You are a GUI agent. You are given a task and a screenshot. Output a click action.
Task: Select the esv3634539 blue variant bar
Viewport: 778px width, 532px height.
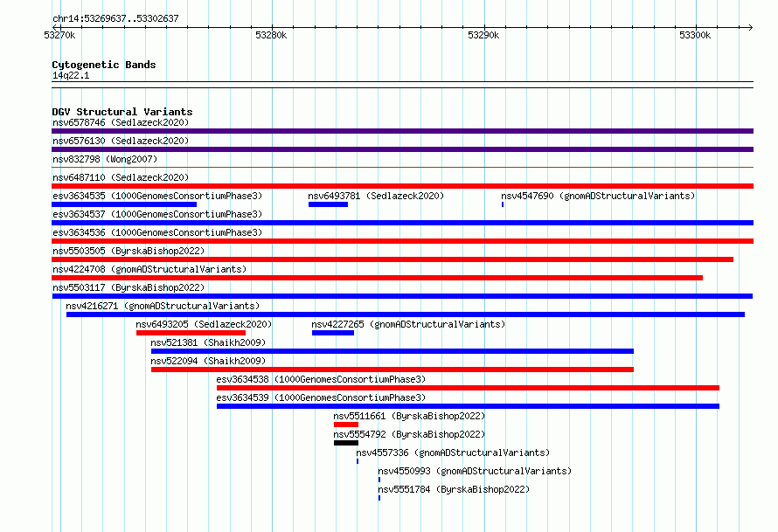click(468, 406)
